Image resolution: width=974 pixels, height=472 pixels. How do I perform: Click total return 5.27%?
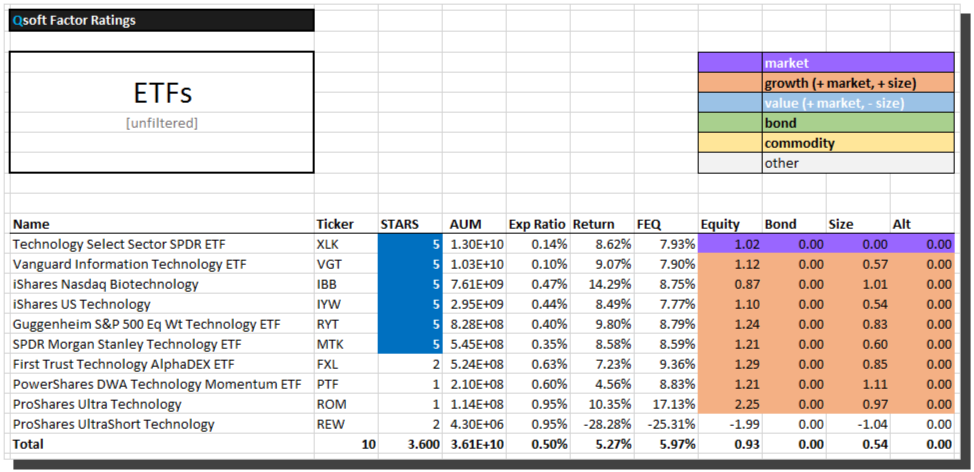coord(602,444)
